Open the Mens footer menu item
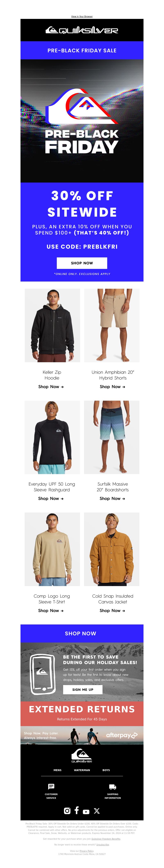Screen dimensions: 164x868 pyautogui.click(x=57, y=770)
